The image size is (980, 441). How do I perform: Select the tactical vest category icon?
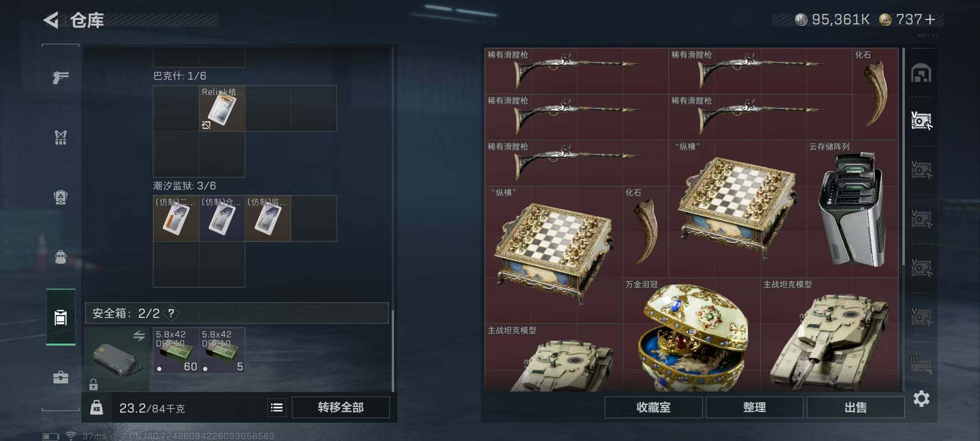click(x=60, y=138)
